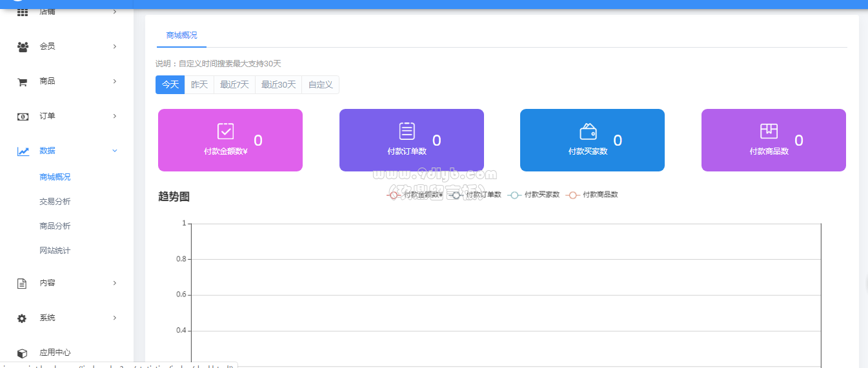Screen dimensions: 868x368
Task: Select the 最近30天 time filter
Action: 279,85
